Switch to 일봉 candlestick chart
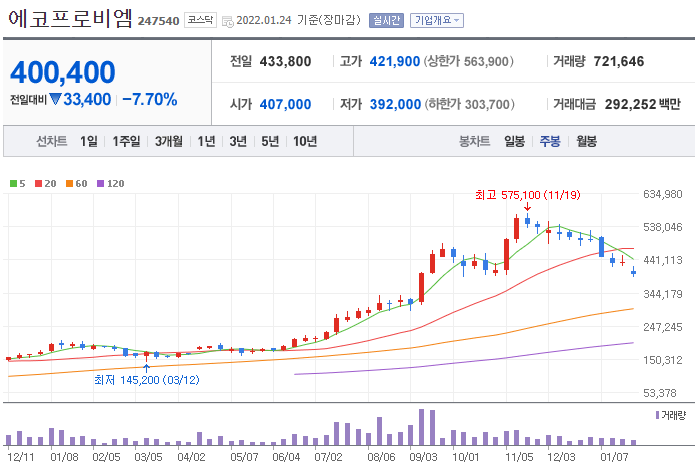Screen dimensions: 695x474 coord(514,141)
